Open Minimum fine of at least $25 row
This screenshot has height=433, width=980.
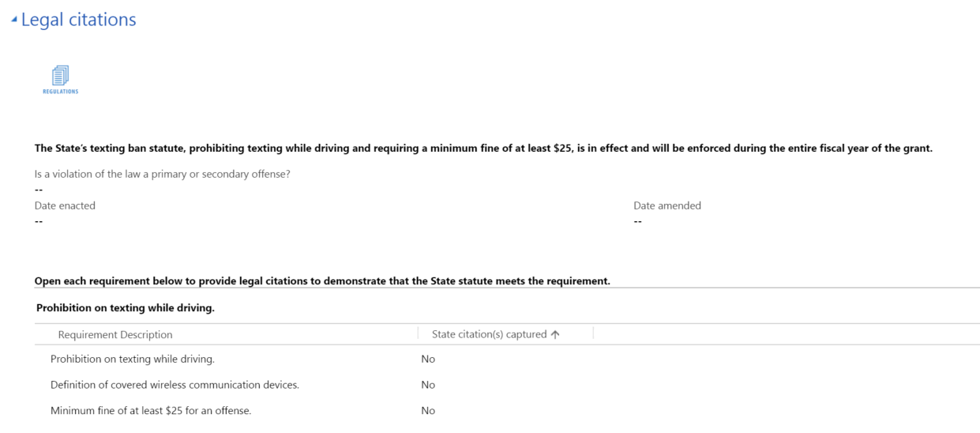[x=151, y=411]
